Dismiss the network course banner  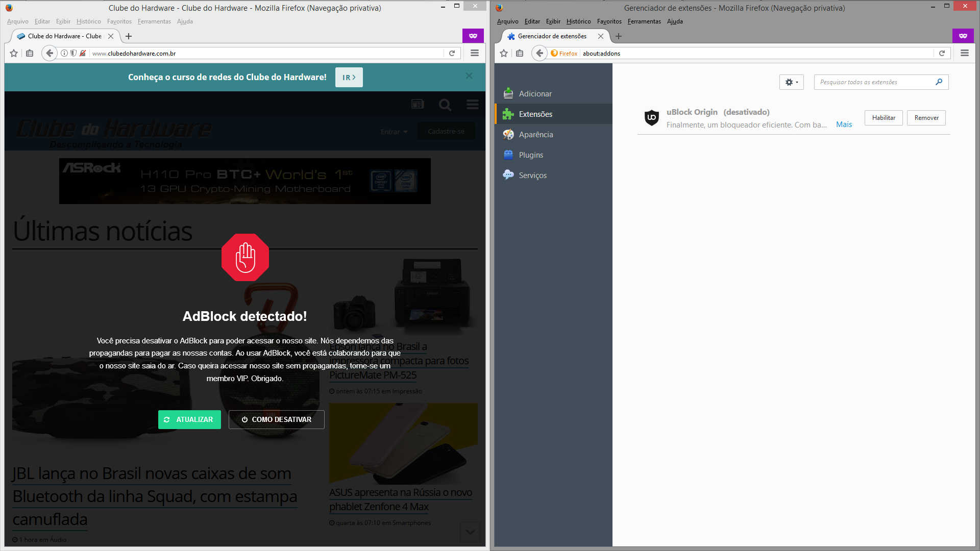tap(469, 76)
